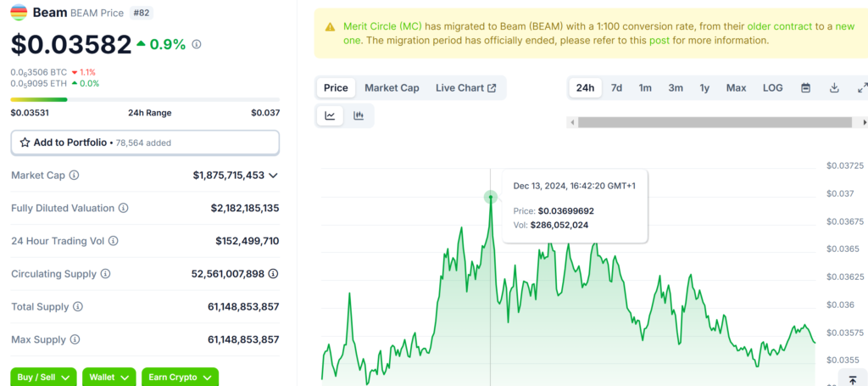Click the Add to Portfolio button

(145, 143)
